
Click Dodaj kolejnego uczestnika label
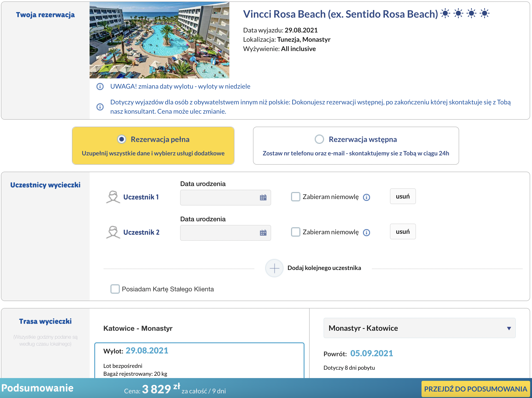point(324,268)
